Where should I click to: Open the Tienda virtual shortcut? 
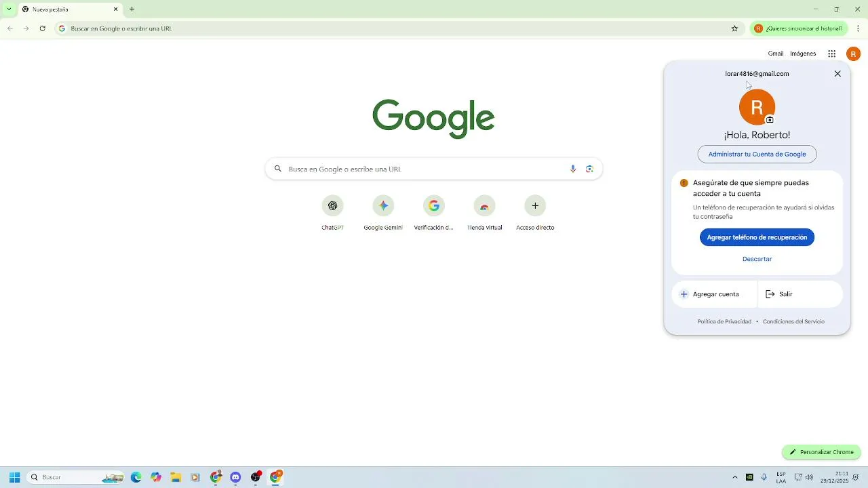[484, 213]
